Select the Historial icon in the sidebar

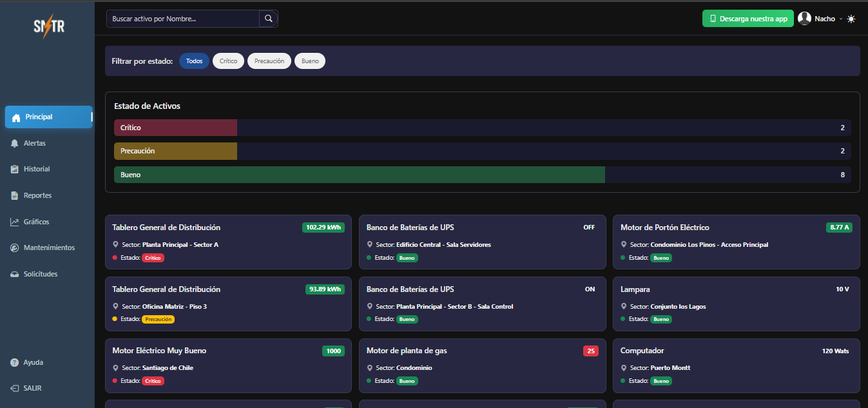(x=37, y=169)
